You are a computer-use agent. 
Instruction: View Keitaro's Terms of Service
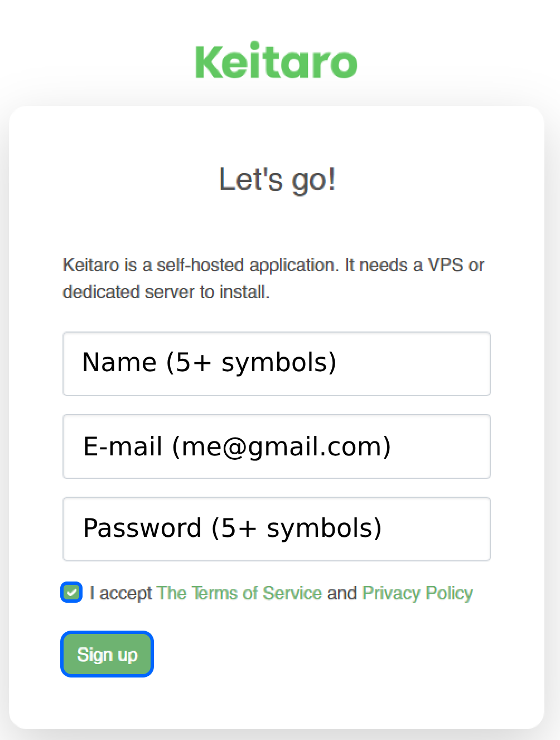pos(239,593)
